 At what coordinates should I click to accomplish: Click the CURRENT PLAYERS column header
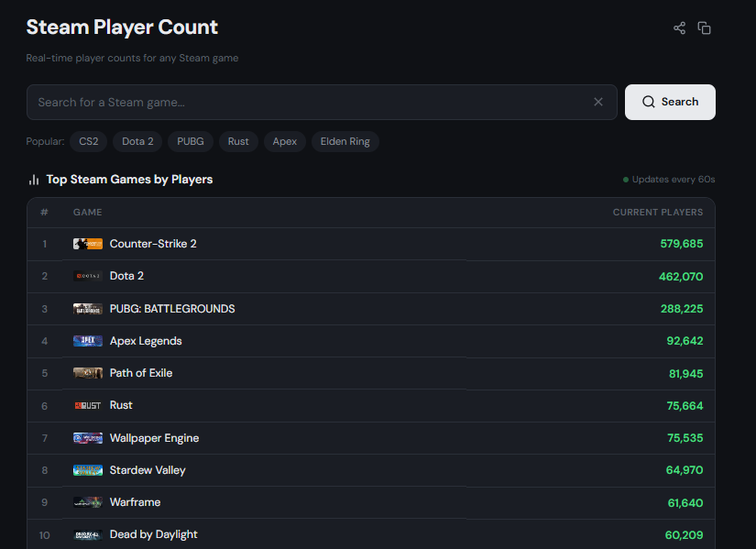point(658,213)
